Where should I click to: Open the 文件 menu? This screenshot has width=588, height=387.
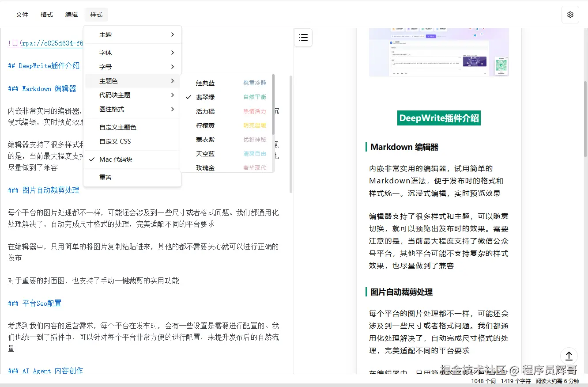(22, 15)
